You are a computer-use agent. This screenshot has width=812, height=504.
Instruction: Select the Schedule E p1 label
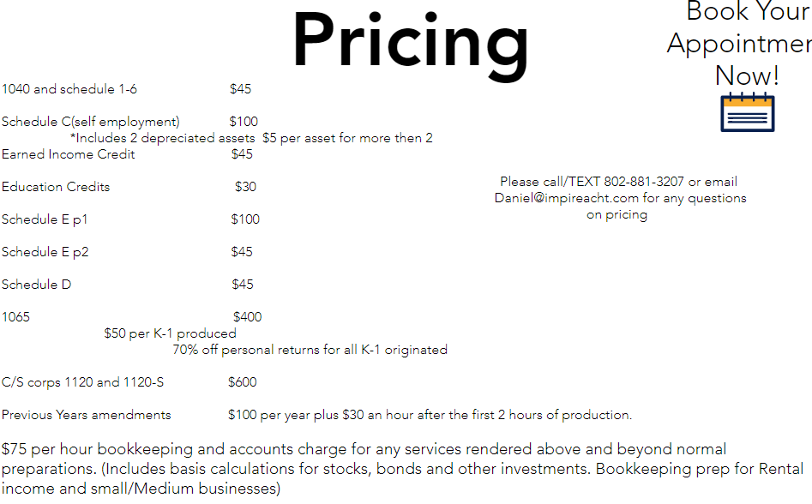(x=45, y=219)
